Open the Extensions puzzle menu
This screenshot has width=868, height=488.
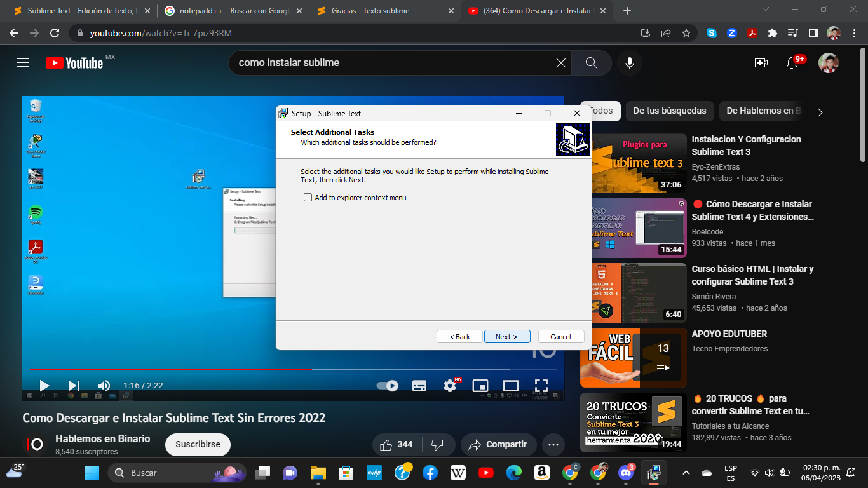pos(773,33)
